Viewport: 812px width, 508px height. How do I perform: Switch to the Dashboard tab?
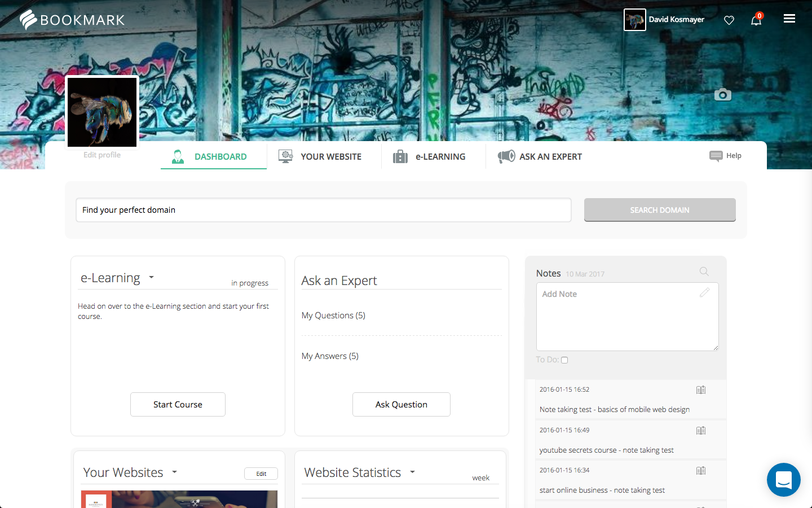pos(214,156)
